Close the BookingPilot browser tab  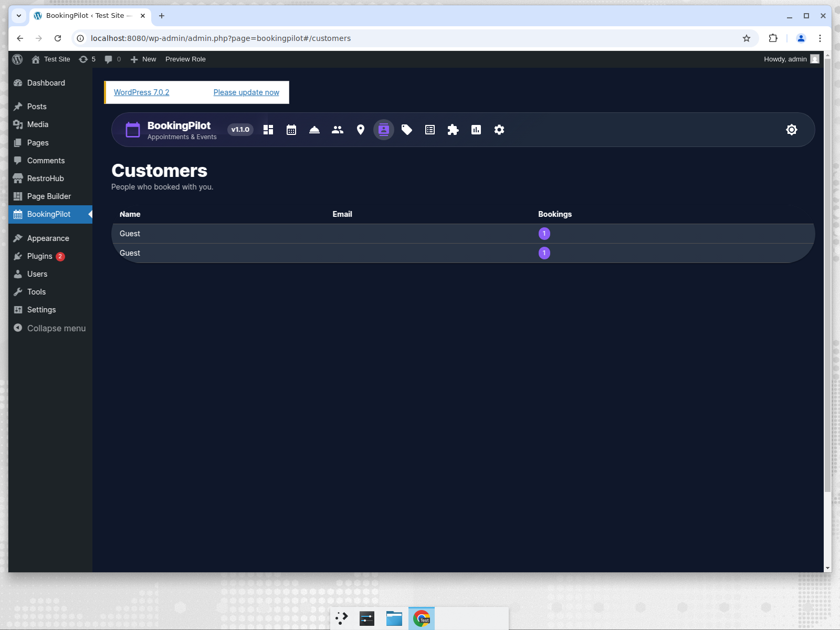pyautogui.click(x=143, y=16)
